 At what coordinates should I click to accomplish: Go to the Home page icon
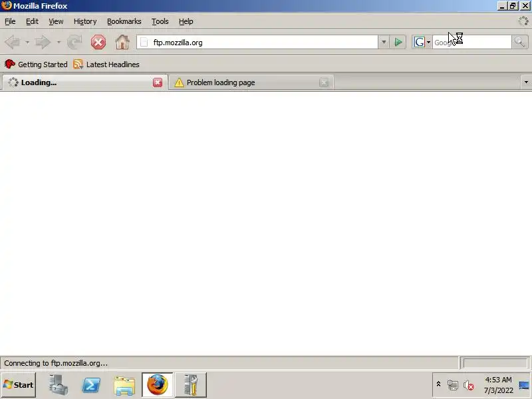[122, 43]
